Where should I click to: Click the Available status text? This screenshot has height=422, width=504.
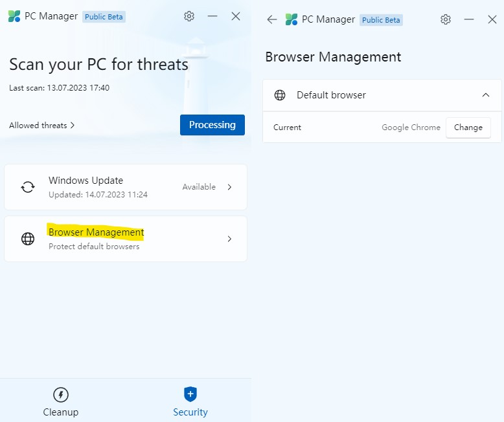pyautogui.click(x=199, y=187)
